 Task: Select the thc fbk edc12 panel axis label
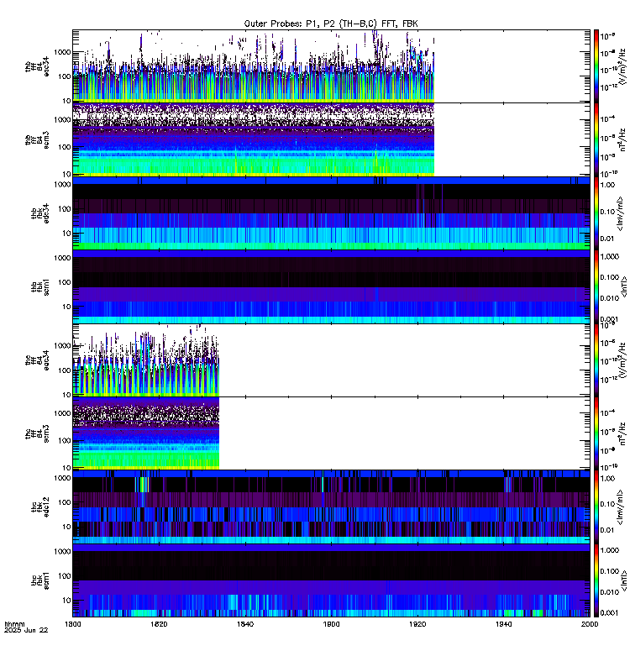[x=40, y=507]
